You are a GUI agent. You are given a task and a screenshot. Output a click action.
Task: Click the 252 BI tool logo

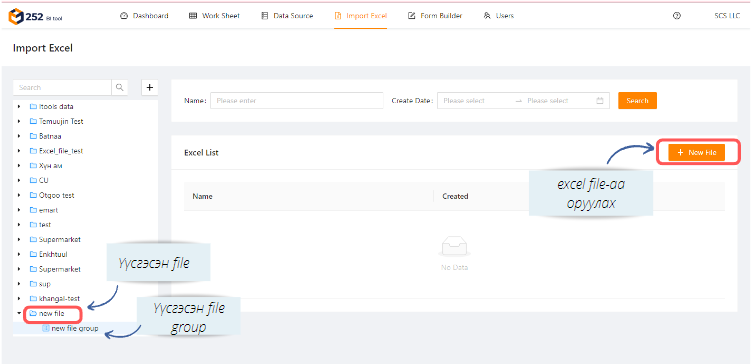pyautogui.click(x=35, y=16)
